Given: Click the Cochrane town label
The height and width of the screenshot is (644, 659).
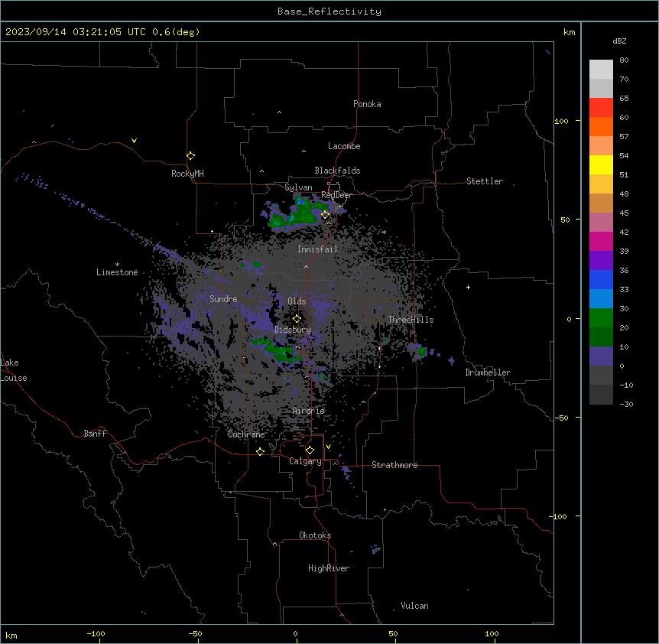Looking at the screenshot, I should click(246, 434).
